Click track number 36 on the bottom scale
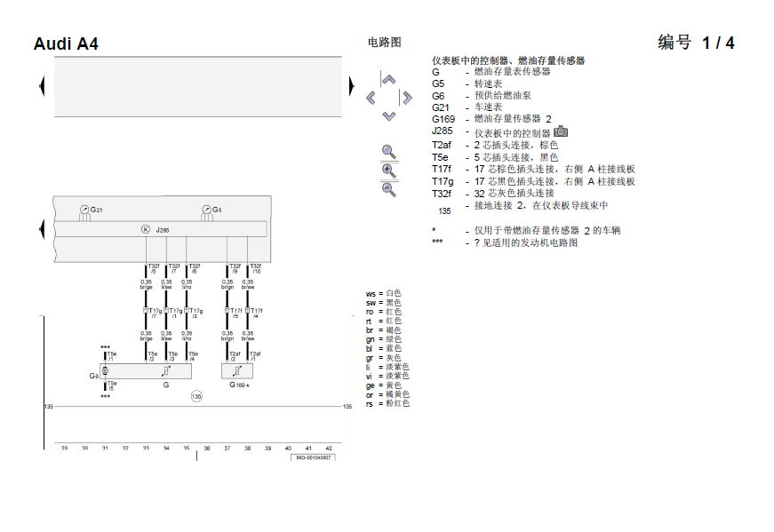 [x=207, y=449]
